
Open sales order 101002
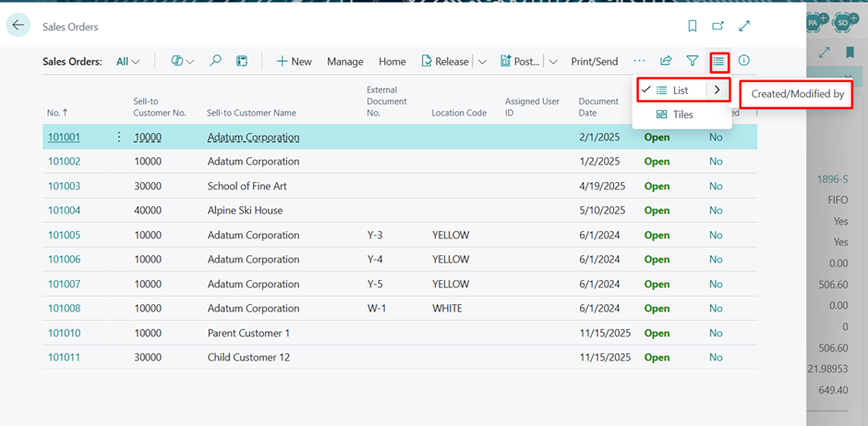(64, 162)
